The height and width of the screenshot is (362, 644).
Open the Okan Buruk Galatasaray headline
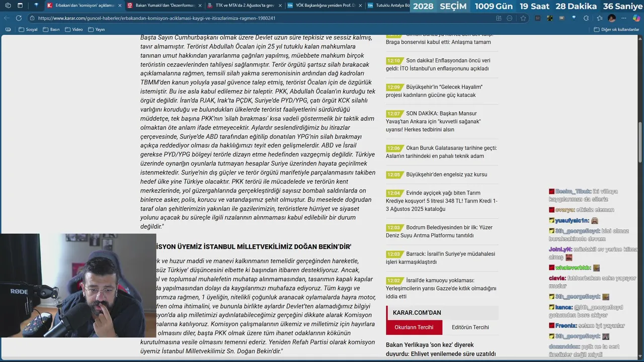pyautogui.click(x=442, y=152)
